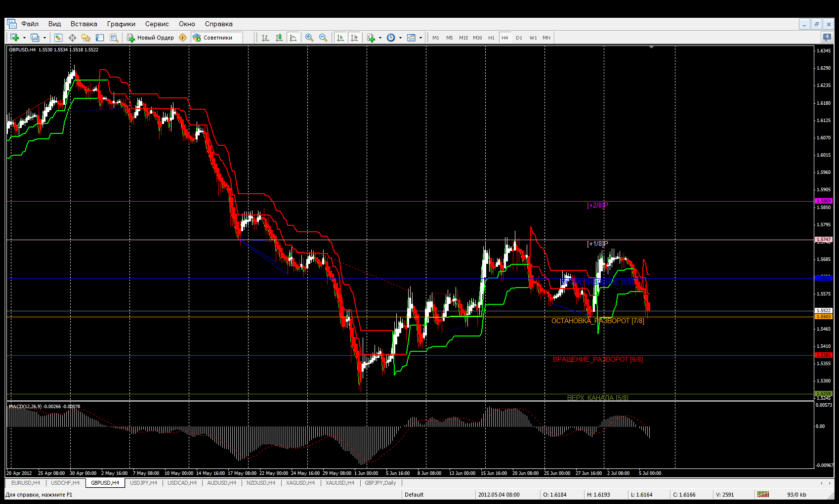Zoom in on the chart
The width and height of the screenshot is (839, 504).
pos(309,38)
